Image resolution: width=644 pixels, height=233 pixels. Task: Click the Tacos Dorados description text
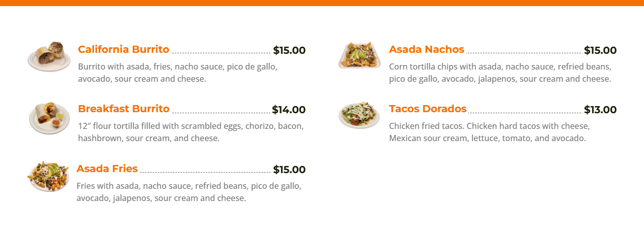pos(489,132)
